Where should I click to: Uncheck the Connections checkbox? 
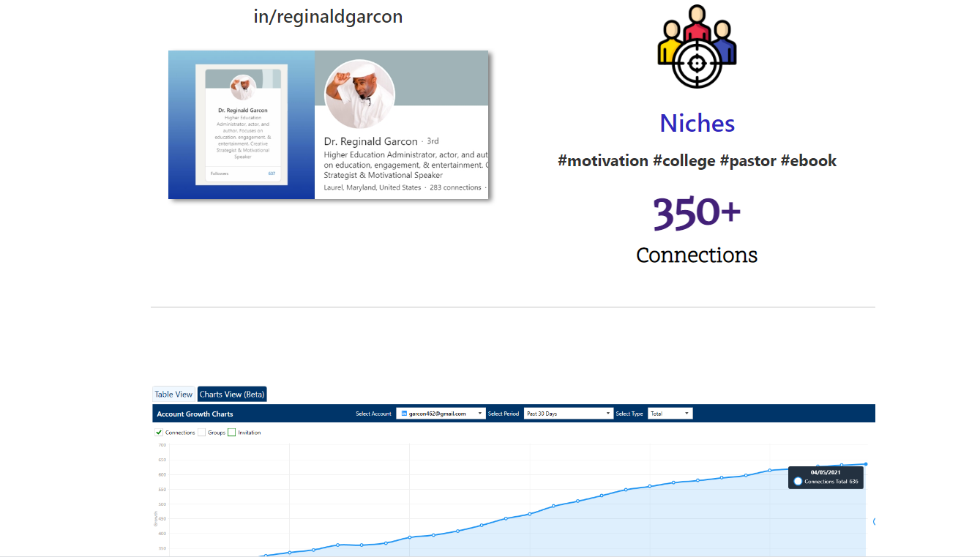tap(159, 432)
